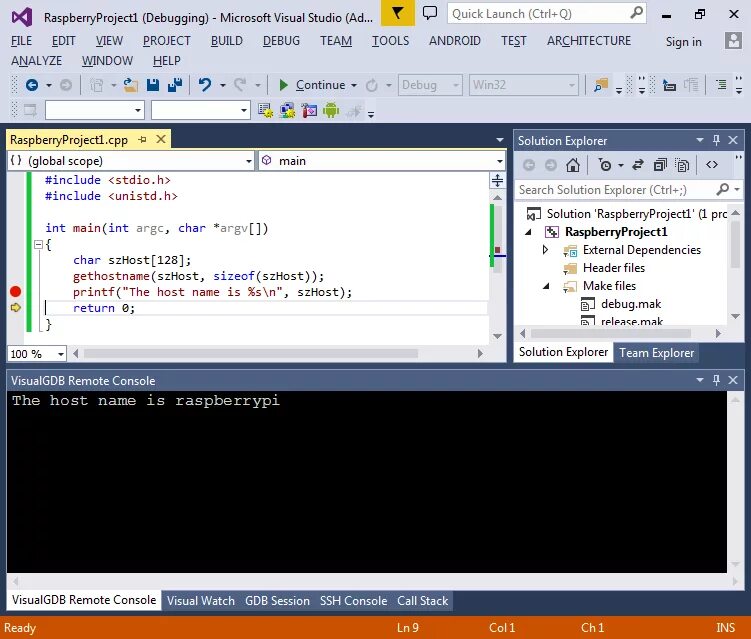Click the pending changes filter clock icon
This screenshot has height=639, width=751.
(x=605, y=165)
